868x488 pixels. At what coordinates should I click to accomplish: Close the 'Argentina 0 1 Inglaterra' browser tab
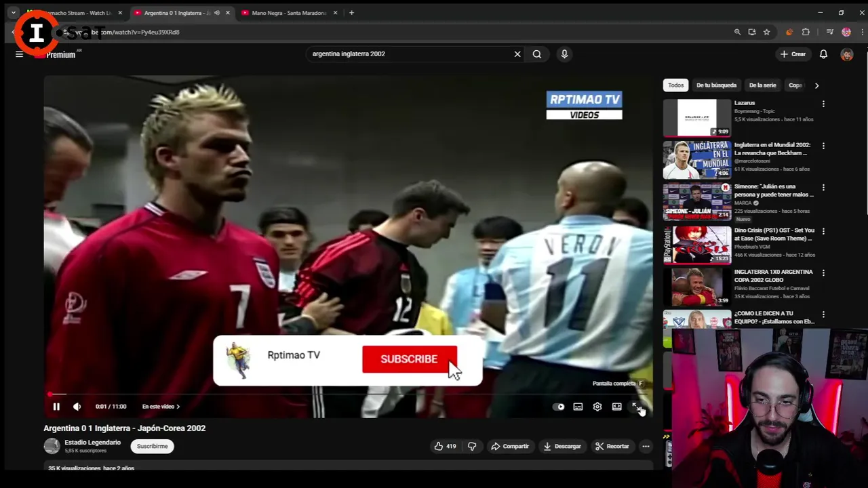coord(228,13)
